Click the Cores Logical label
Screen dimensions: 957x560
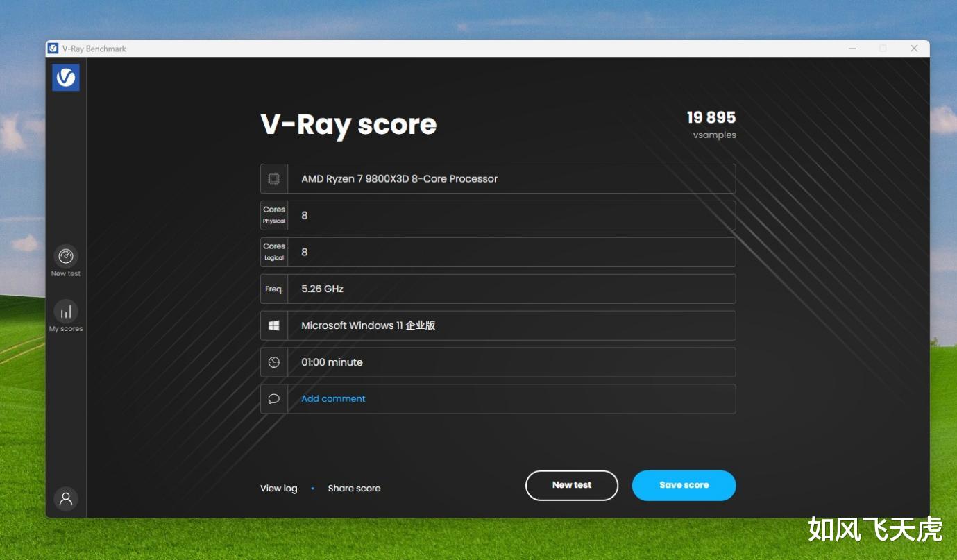[x=274, y=252]
